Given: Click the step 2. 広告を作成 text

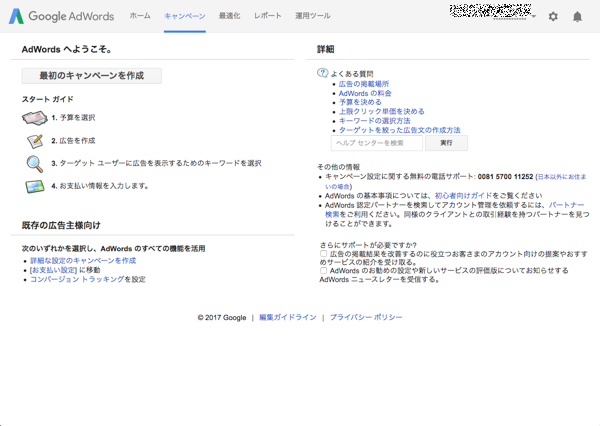Looking at the screenshot, I should tap(73, 140).
